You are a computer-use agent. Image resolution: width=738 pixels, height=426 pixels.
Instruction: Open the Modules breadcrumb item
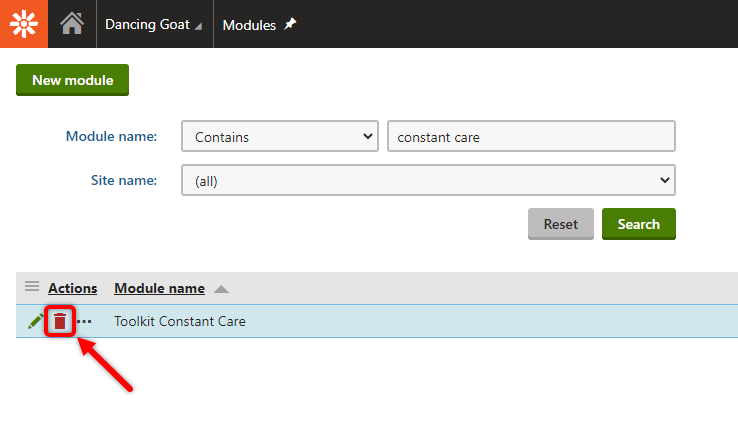249,25
